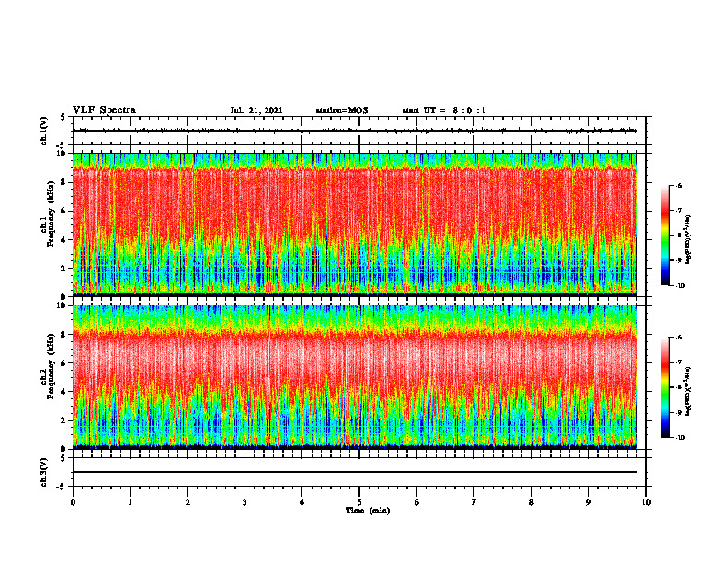Click the 4 kHz tick on ch.2 frequency axis
The height and width of the screenshot is (563, 728).
pyautogui.click(x=64, y=392)
